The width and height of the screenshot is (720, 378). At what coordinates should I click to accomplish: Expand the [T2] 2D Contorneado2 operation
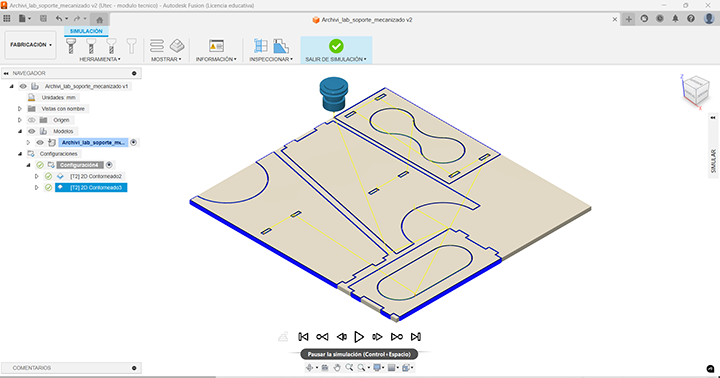tap(37, 176)
